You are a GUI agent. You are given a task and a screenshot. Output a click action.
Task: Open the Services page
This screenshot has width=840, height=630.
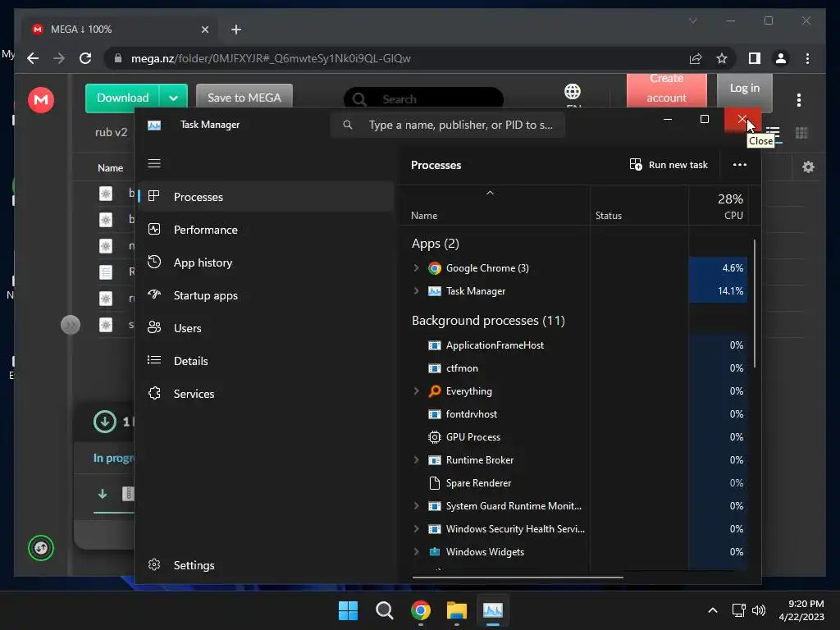coord(267,394)
